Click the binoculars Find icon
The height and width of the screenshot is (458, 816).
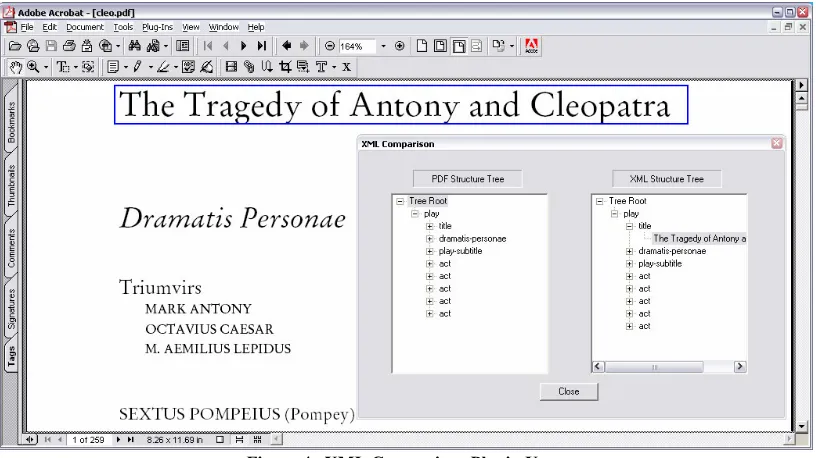click(x=135, y=46)
